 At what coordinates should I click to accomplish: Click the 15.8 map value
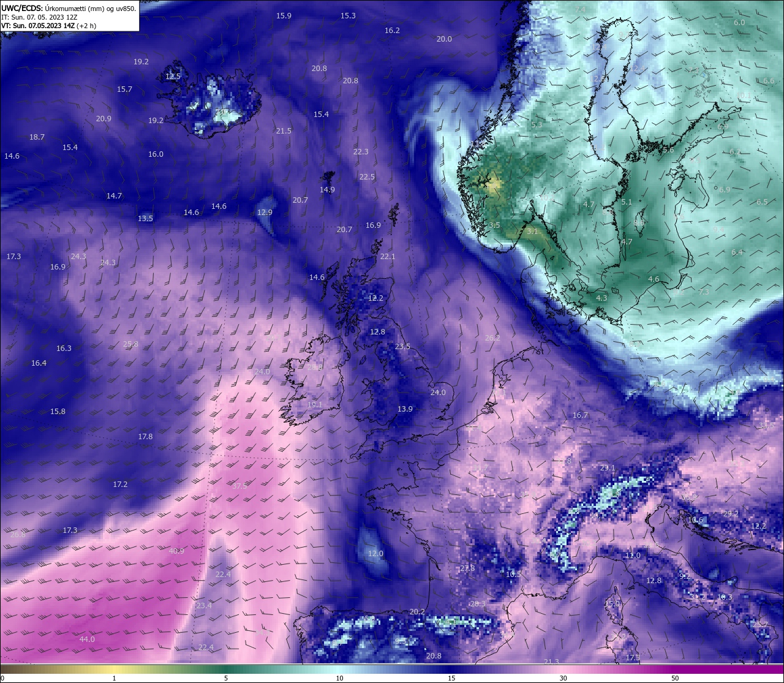coord(58,412)
